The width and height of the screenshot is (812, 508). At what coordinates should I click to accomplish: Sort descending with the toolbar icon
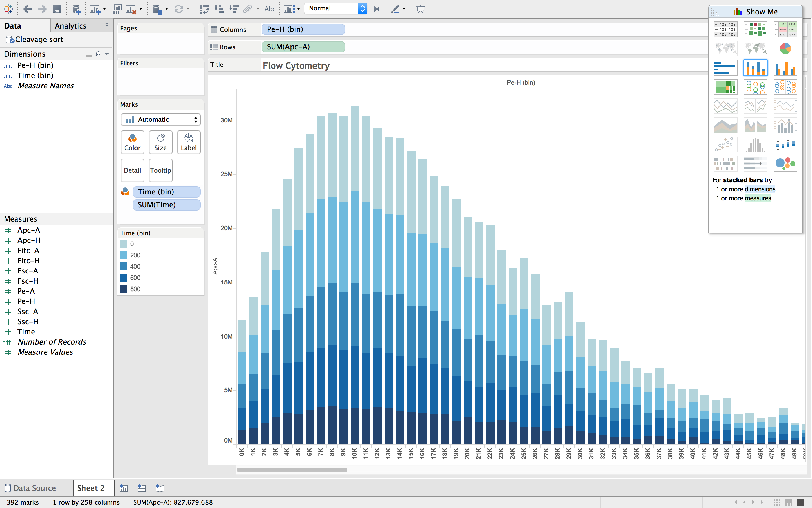[x=234, y=9]
